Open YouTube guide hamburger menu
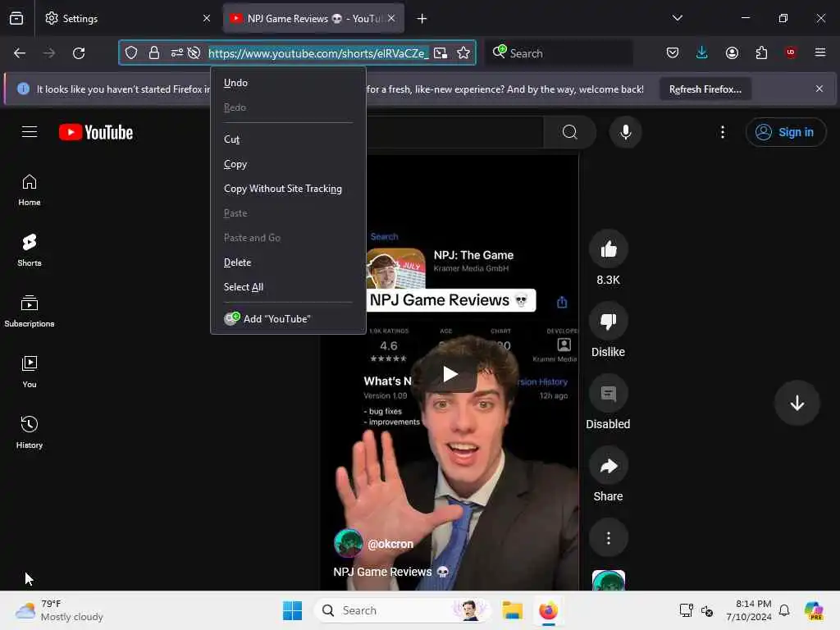This screenshot has height=630, width=840. pos(30,132)
